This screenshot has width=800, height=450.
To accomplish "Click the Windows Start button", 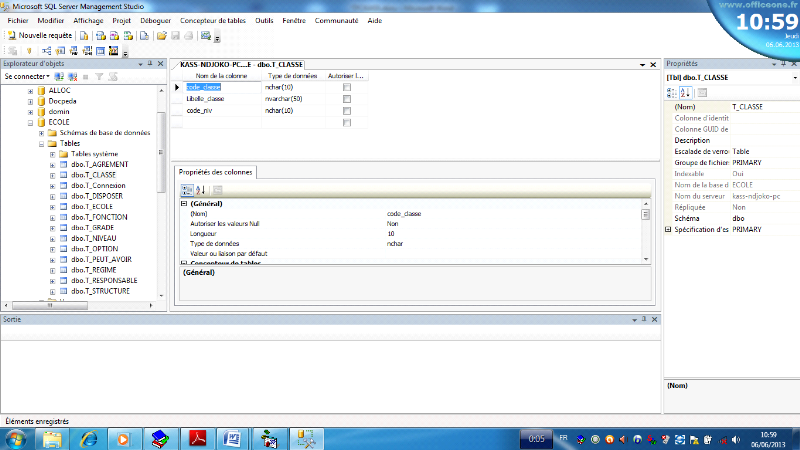I will pos(15,439).
